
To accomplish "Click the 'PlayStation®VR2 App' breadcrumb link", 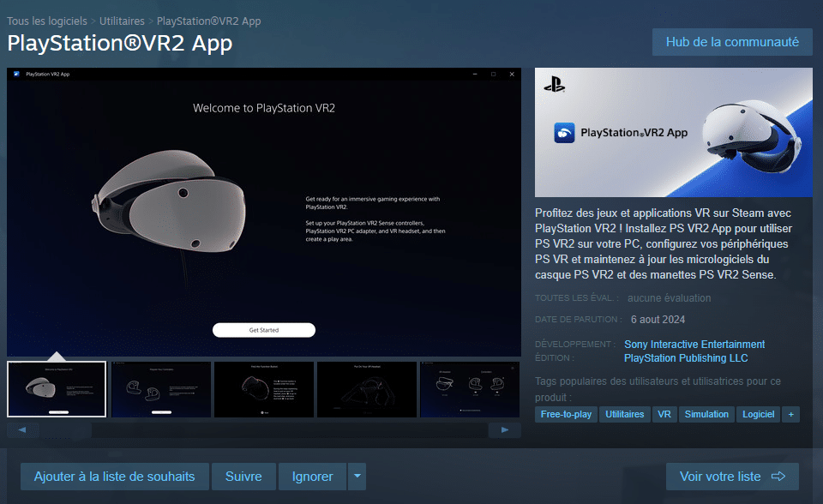I will tap(209, 21).
